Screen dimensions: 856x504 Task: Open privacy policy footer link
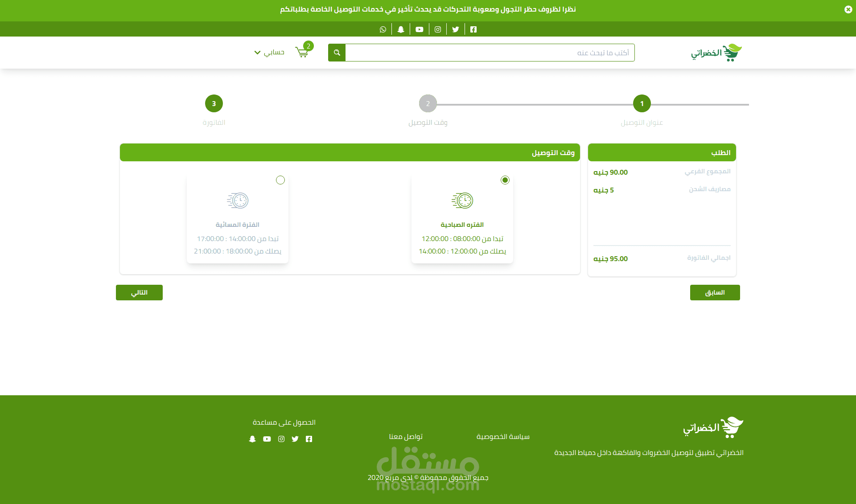click(503, 436)
